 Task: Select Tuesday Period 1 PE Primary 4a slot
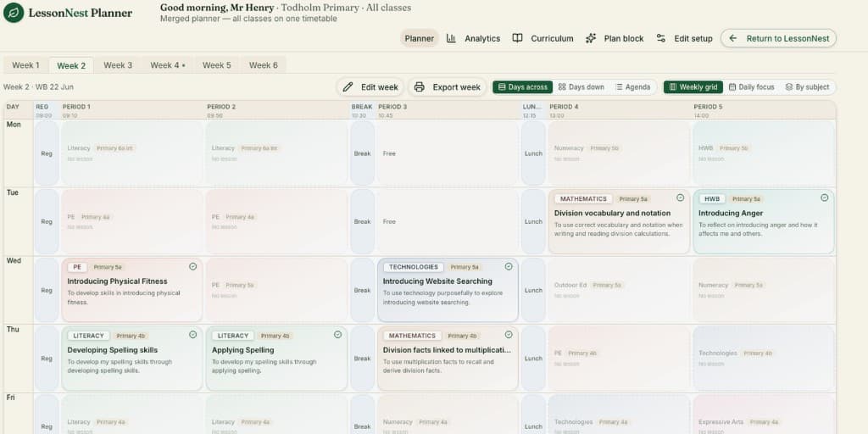coord(131,221)
